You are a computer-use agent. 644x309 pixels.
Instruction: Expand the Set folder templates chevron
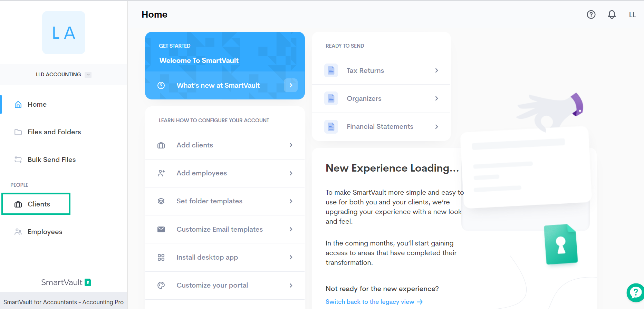point(291,201)
